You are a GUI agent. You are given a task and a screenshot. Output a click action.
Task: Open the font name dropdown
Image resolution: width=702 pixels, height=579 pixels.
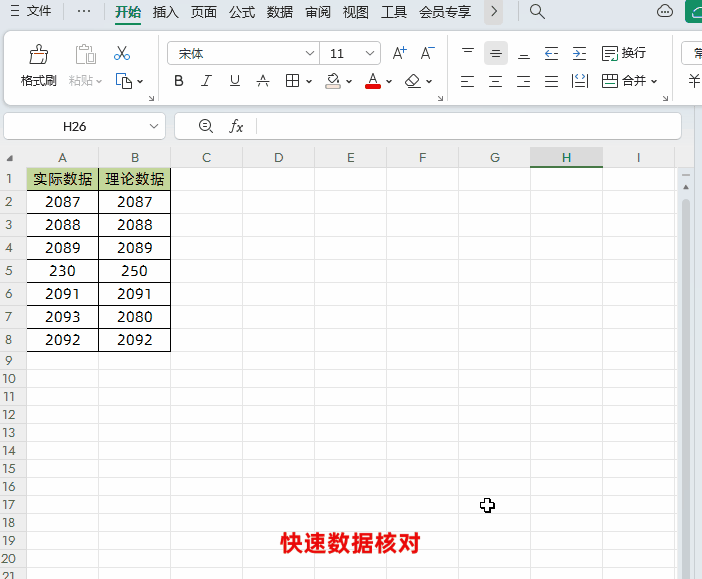(x=310, y=53)
